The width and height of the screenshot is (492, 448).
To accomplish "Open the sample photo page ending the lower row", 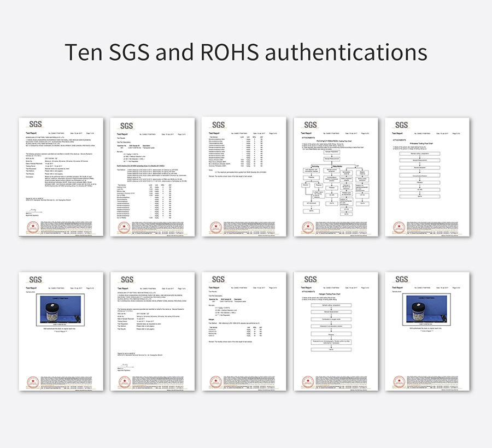I will point(427,332).
